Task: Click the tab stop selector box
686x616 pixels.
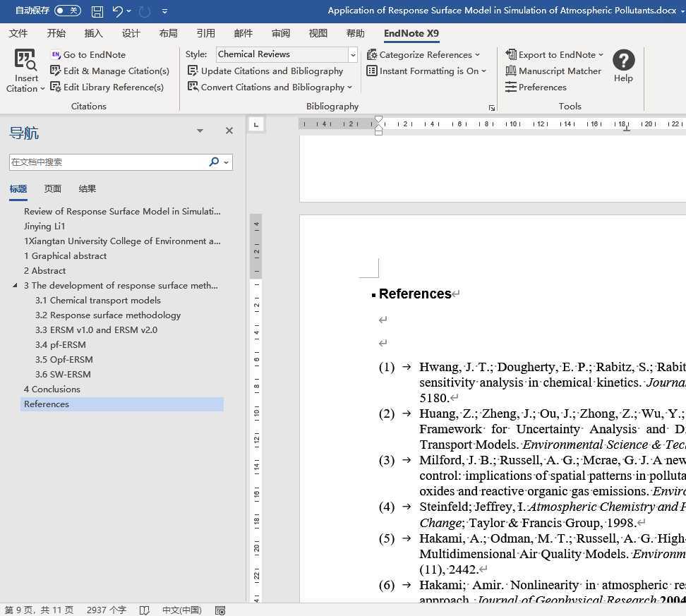Action: tap(256, 125)
